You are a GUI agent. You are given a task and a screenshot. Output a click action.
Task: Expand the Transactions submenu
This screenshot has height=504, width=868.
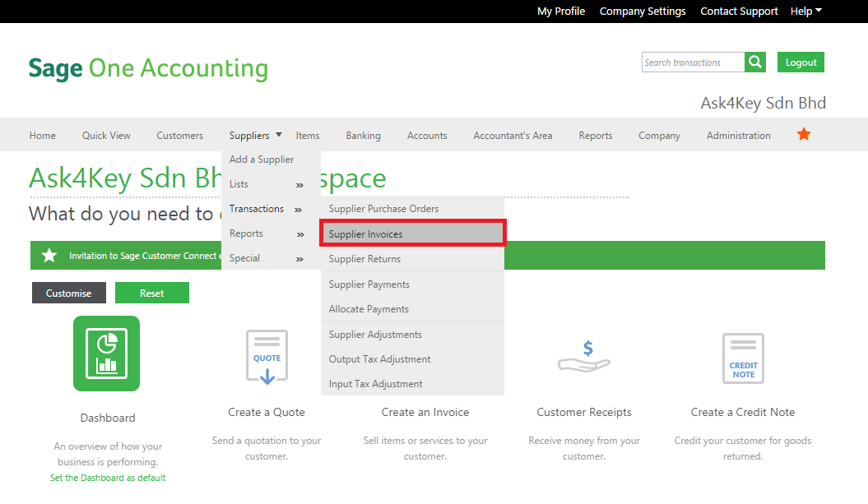click(x=267, y=209)
